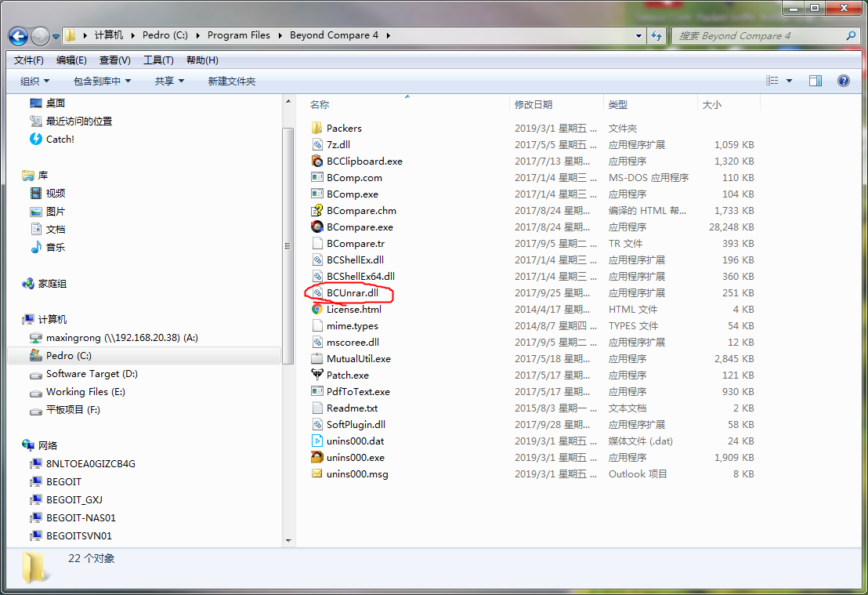Open the 工具(T) menu
This screenshot has width=868, height=595.
point(158,60)
